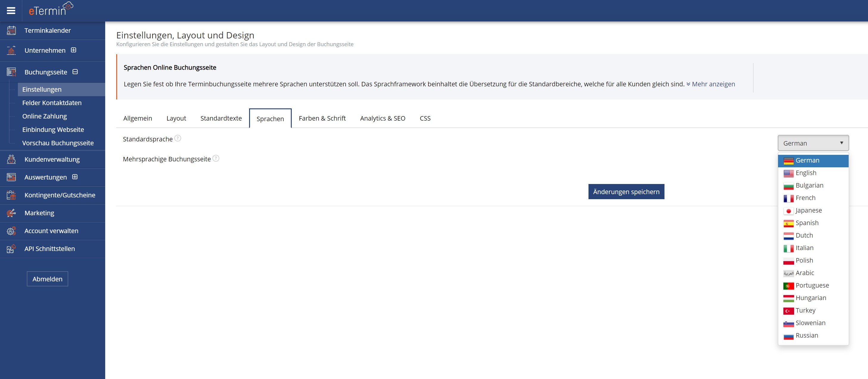Open the Standardsprache German dropdown
The image size is (868, 379).
click(813, 143)
